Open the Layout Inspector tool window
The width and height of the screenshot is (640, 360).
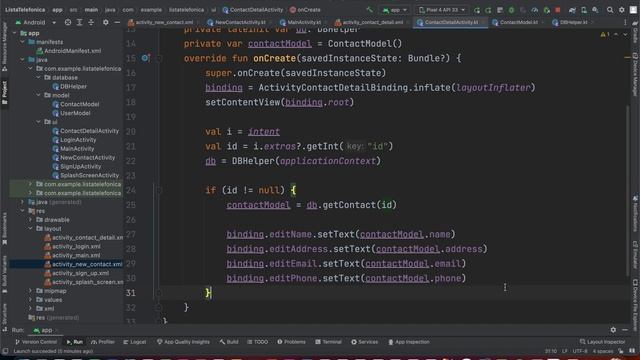click(x=602, y=342)
